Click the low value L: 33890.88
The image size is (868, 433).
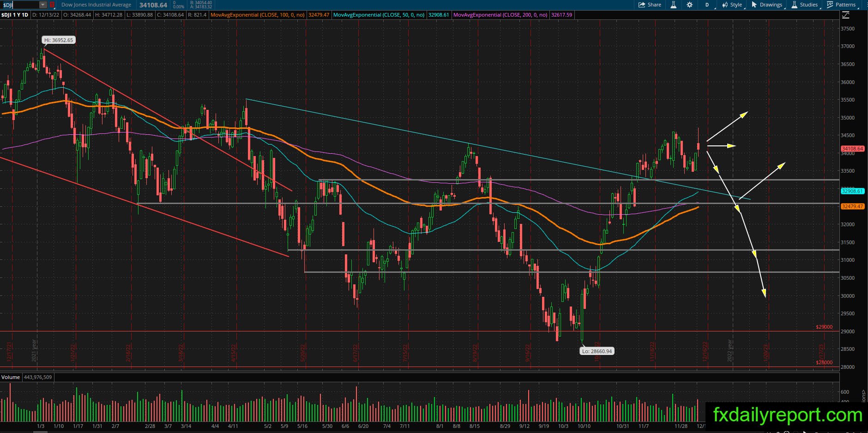click(139, 15)
